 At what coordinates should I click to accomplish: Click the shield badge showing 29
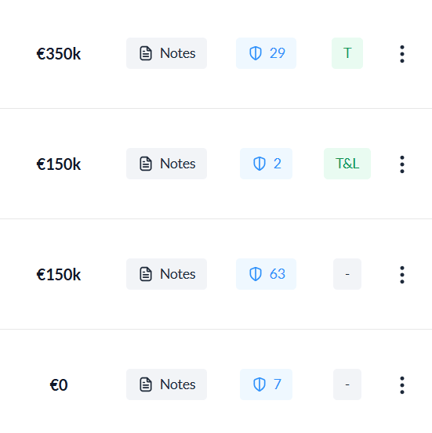pyautogui.click(x=266, y=53)
